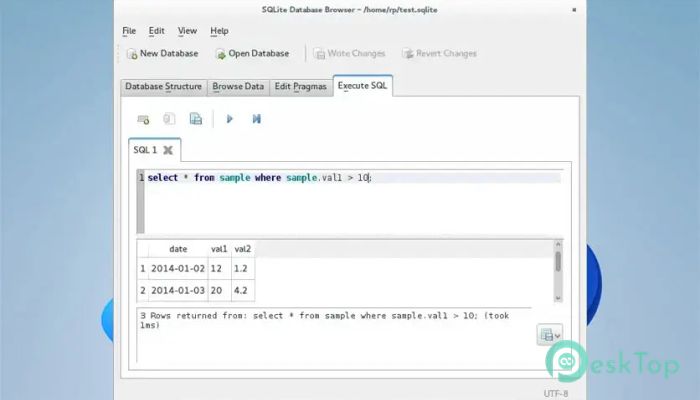Switch to the Browse Data tab

tap(238, 87)
